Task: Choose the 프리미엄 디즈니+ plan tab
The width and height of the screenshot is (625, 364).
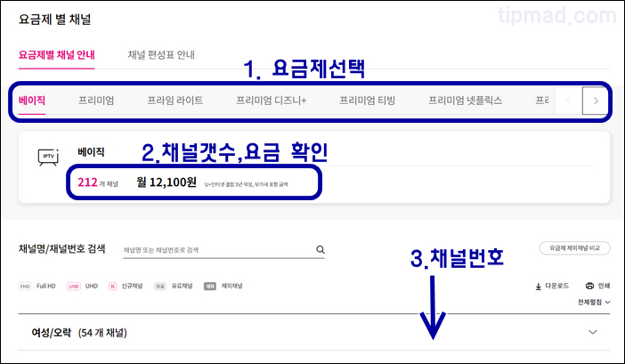Action: point(271,101)
